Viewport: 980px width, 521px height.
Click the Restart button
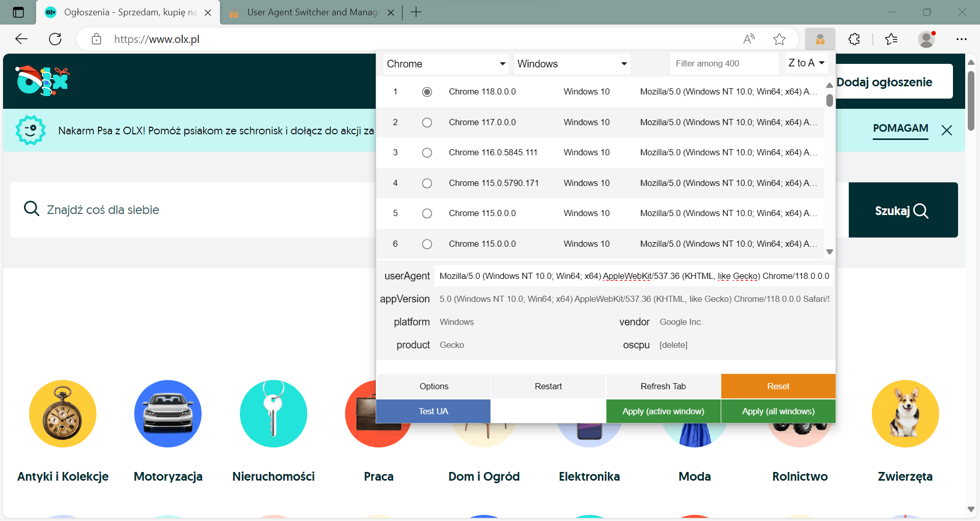tap(548, 386)
